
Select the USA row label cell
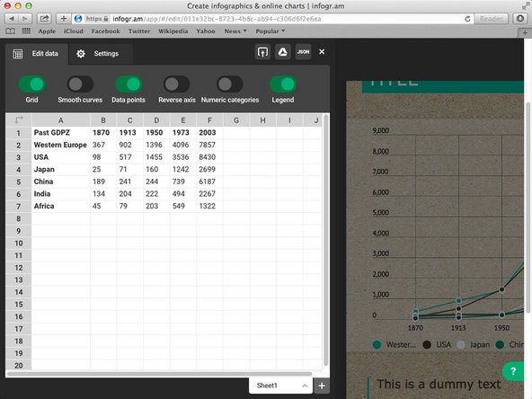point(61,157)
